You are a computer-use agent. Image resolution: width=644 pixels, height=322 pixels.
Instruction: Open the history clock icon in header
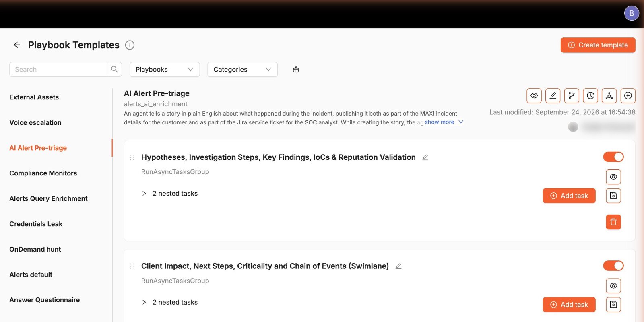[590, 96]
